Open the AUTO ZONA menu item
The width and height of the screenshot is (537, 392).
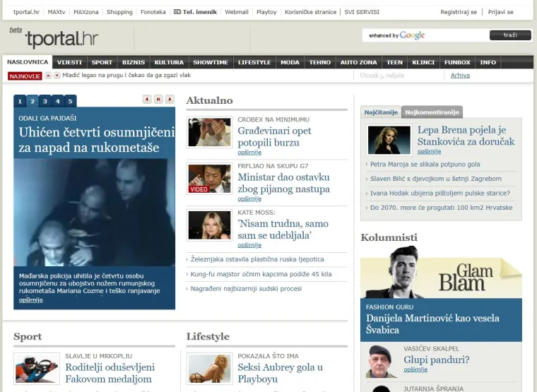(358, 62)
